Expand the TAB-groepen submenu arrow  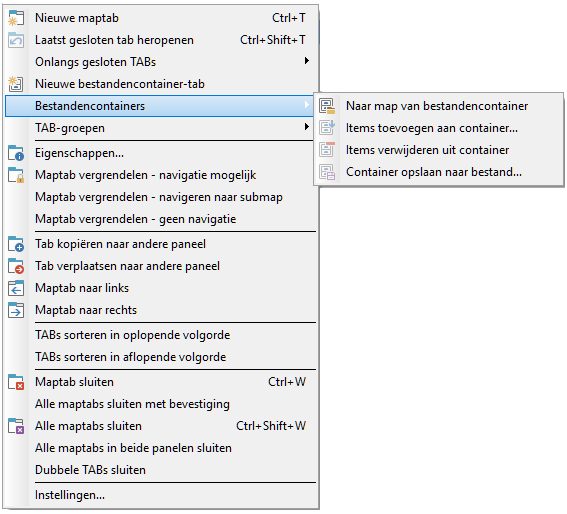307,127
